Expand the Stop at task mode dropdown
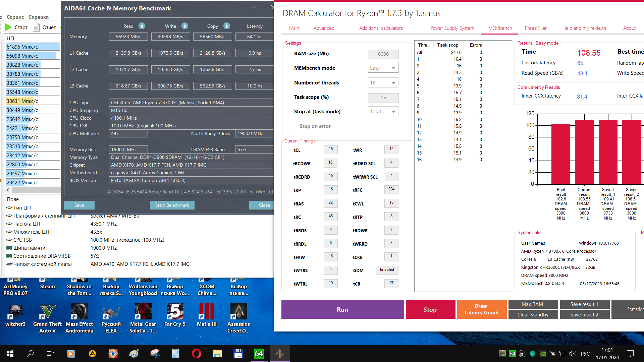The image size is (644, 362). 383,112
